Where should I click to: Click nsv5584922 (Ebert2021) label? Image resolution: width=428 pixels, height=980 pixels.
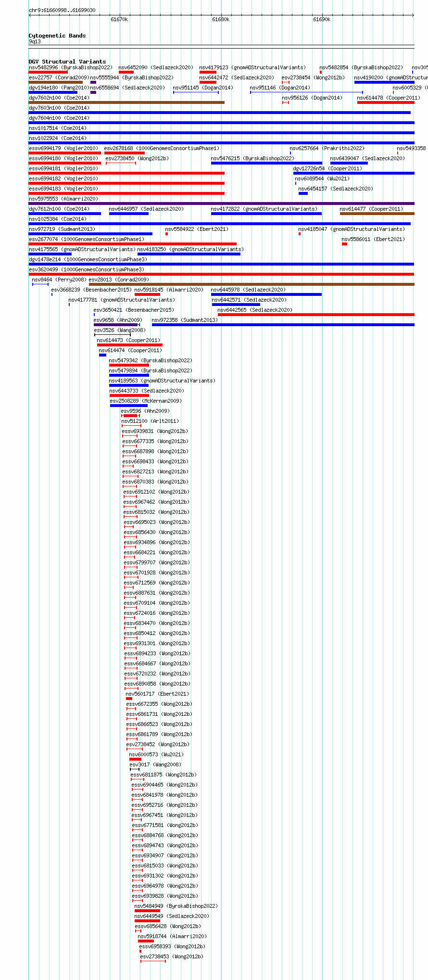(197, 229)
